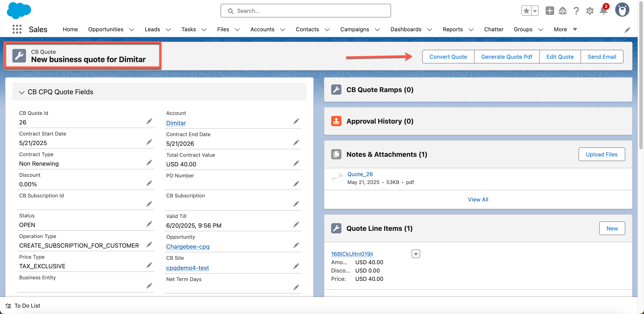This screenshot has height=314, width=644.
Task: Toggle favorite with the star icon
Action: pyautogui.click(x=526, y=11)
